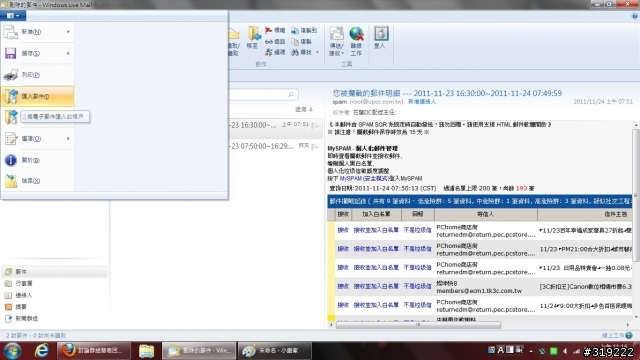Click the reading pane horizontal scrollbar

click(x=418, y=325)
